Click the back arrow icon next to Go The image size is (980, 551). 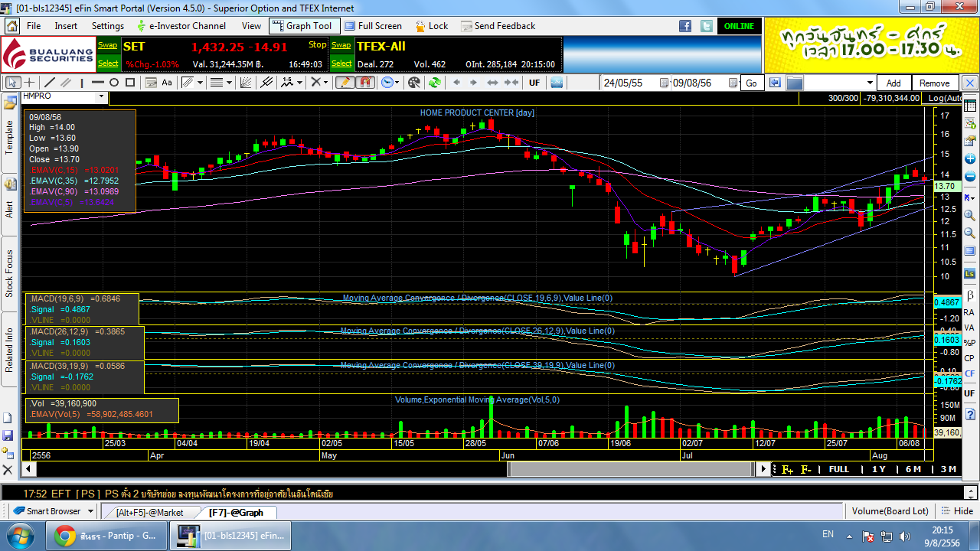[x=775, y=83]
